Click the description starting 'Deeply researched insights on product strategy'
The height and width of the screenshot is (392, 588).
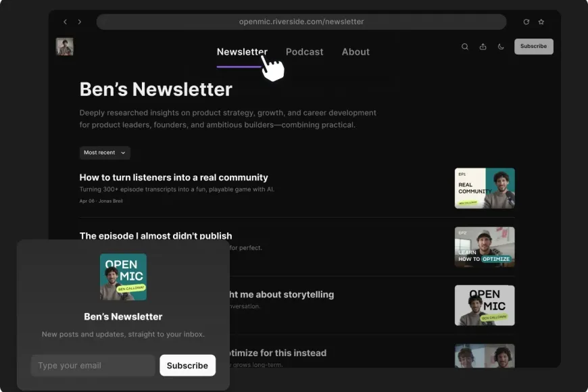[228, 119]
